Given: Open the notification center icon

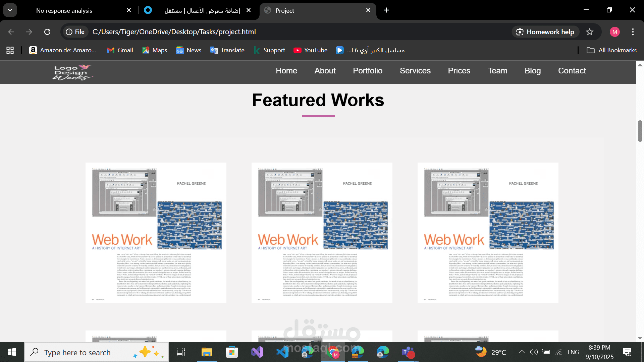Looking at the screenshot, I should click(x=627, y=352).
